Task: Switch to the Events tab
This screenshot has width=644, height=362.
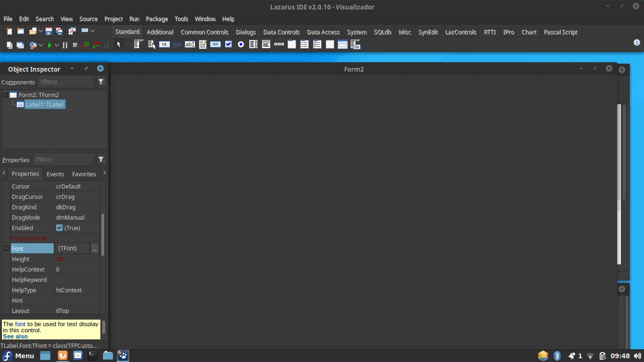Action: point(55,174)
